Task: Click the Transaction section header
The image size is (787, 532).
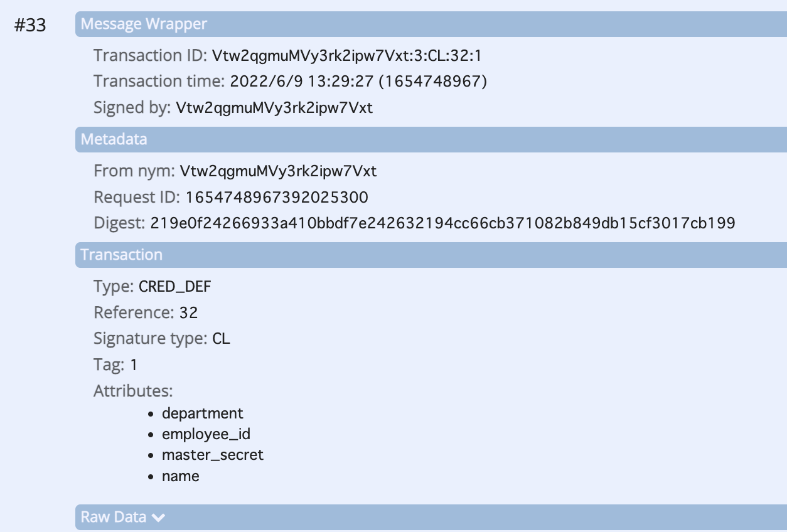Action: (431, 255)
